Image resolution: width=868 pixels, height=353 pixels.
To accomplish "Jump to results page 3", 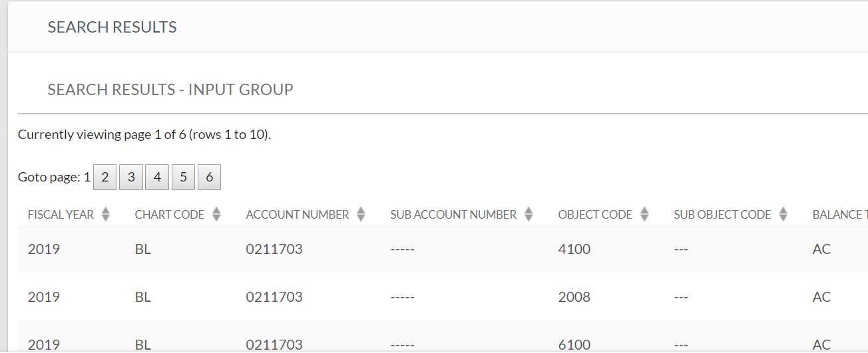I will 131,177.
